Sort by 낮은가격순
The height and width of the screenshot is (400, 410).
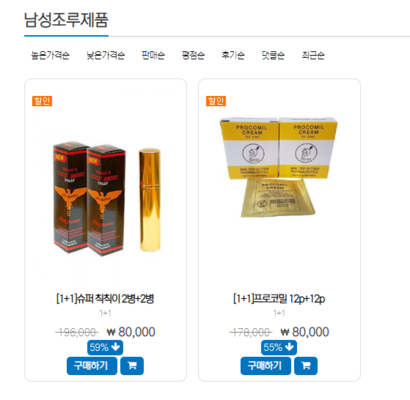[105, 55]
